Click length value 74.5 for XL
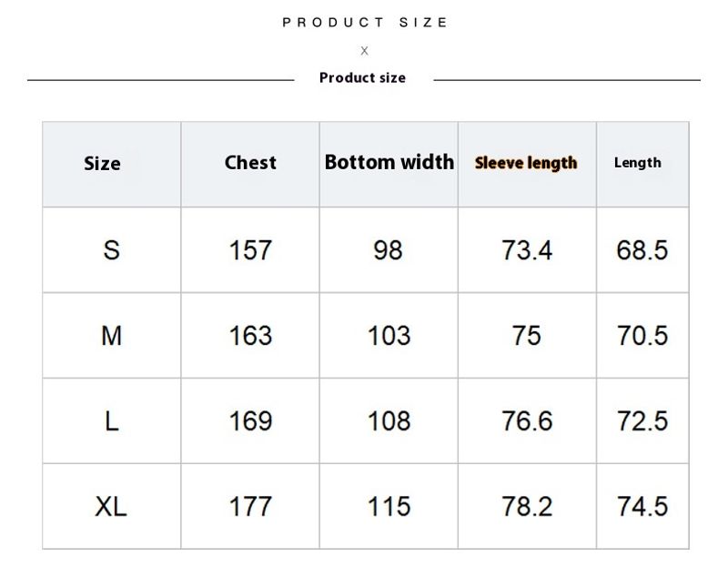 click(x=642, y=507)
